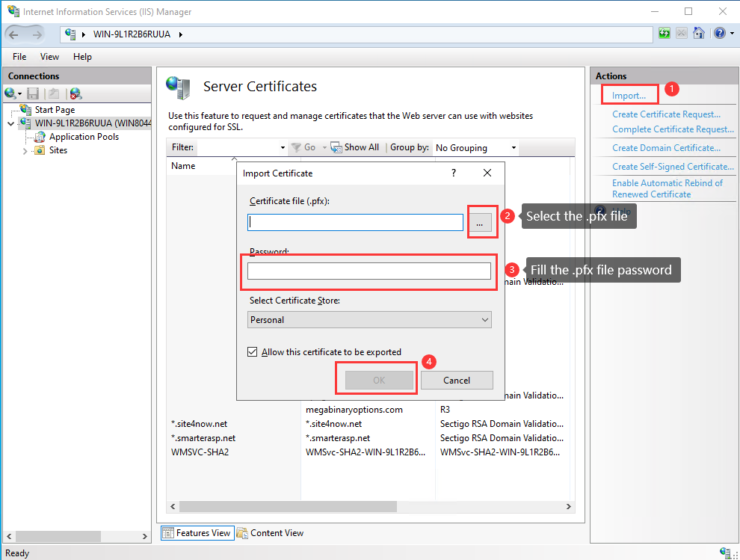The height and width of the screenshot is (560, 740).
Task: Click the Server Certificates feature icon header
Action: (x=178, y=87)
